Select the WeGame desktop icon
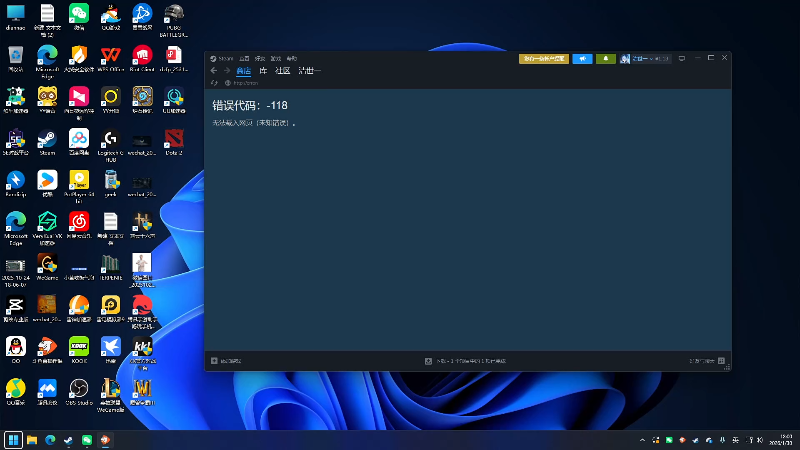This screenshot has width=800, height=450. [47, 268]
